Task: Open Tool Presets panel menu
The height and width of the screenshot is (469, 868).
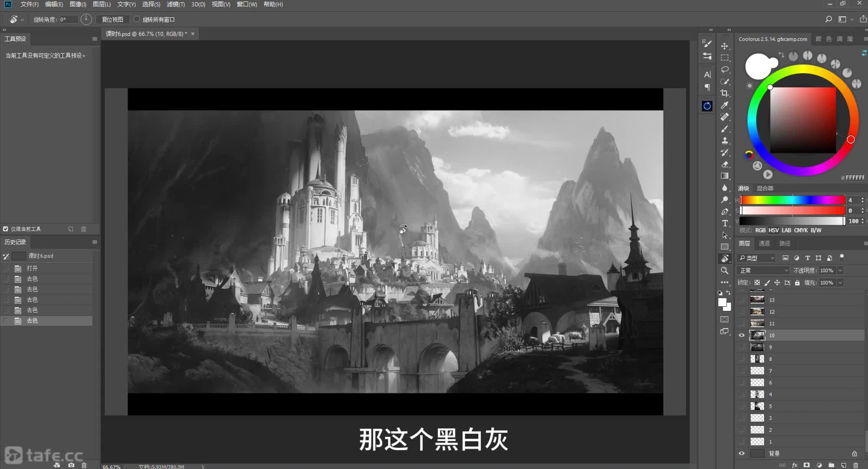Action: pyautogui.click(x=95, y=39)
